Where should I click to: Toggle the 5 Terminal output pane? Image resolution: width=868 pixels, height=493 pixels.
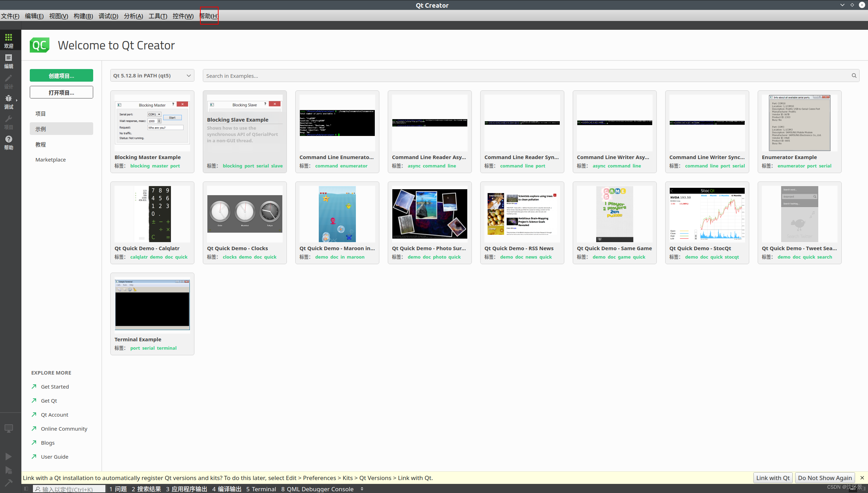[x=261, y=489]
